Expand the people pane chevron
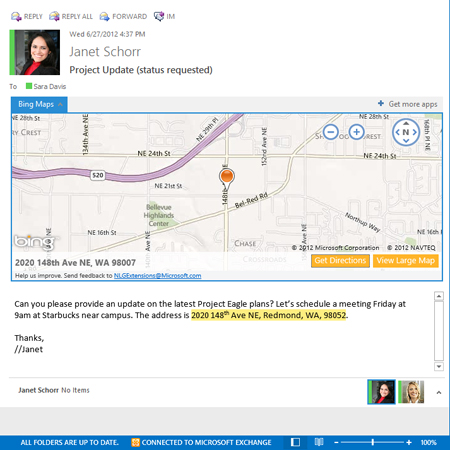The height and width of the screenshot is (450, 450). [x=439, y=393]
